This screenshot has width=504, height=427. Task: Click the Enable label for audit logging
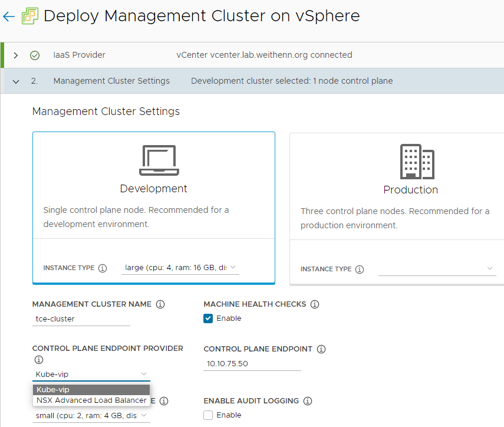click(229, 415)
